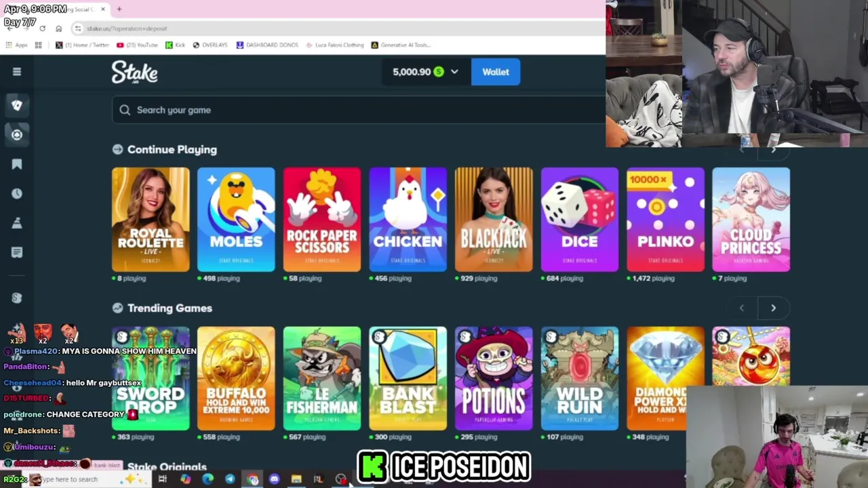Go to browser home page icon
868x488 pixels.
[x=59, y=28]
